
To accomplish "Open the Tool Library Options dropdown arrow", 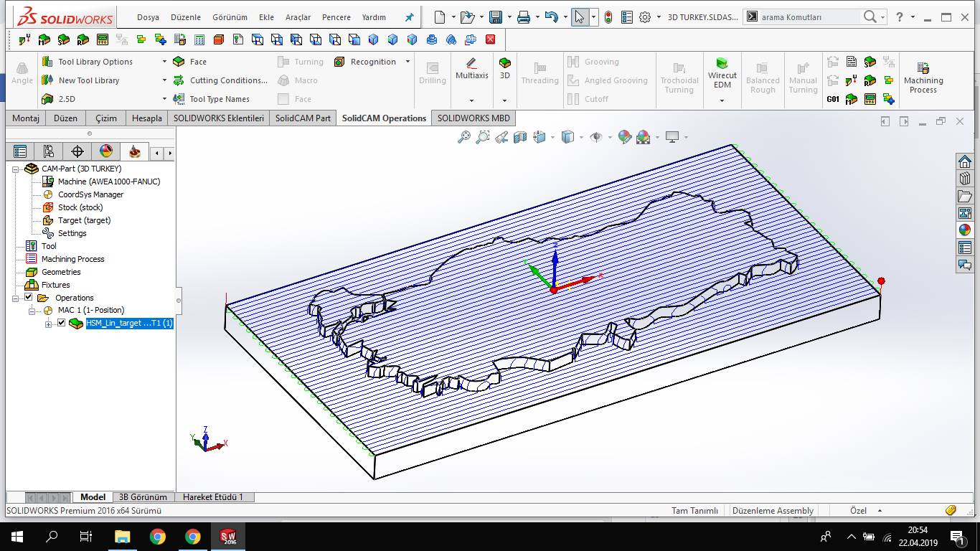I will (x=164, y=62).
